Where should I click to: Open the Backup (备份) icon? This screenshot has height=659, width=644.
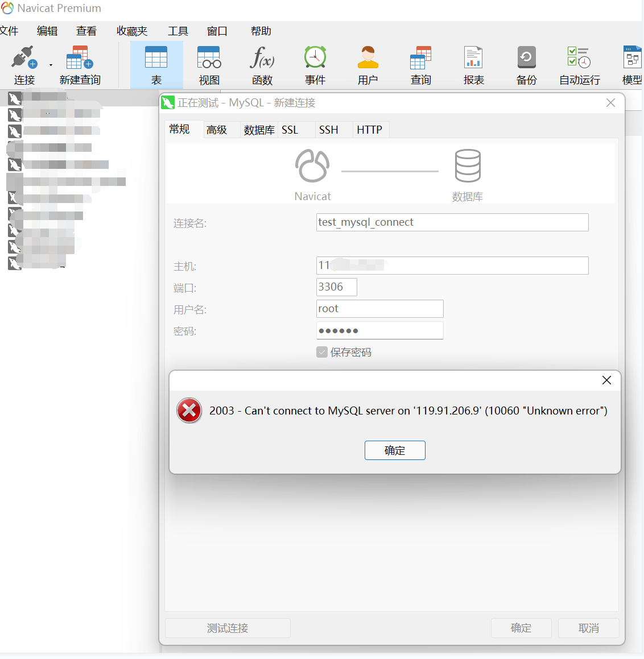526,58
